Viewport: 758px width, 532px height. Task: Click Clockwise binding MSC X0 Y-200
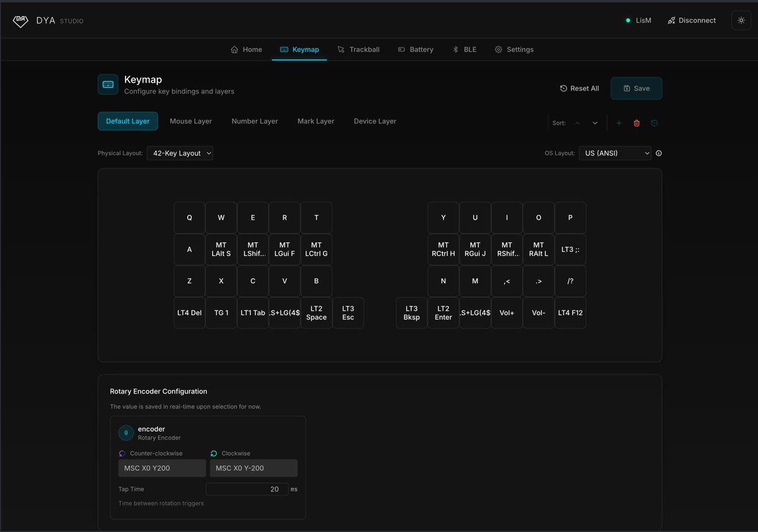pyautogui.click(x=253, y=468)
